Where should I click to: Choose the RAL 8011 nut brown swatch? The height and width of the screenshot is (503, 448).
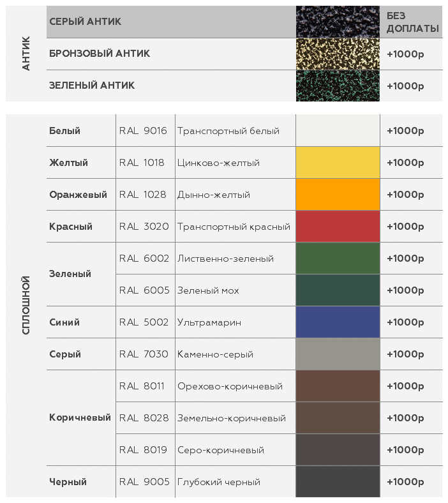pos(338,386)
